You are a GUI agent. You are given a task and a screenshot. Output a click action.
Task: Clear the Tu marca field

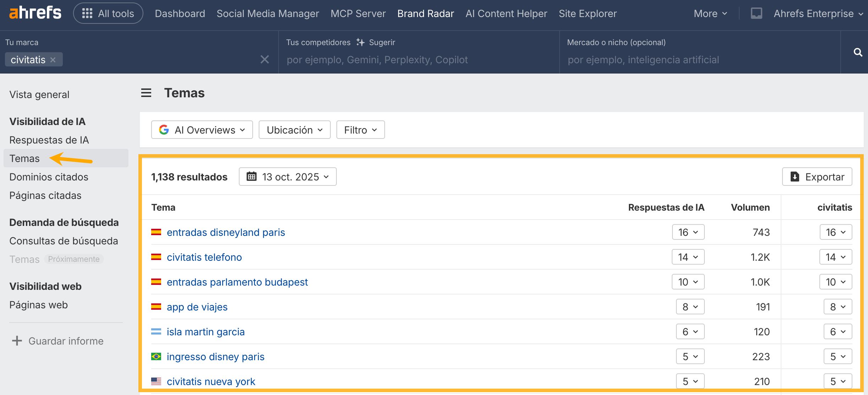tap(264, 59)
